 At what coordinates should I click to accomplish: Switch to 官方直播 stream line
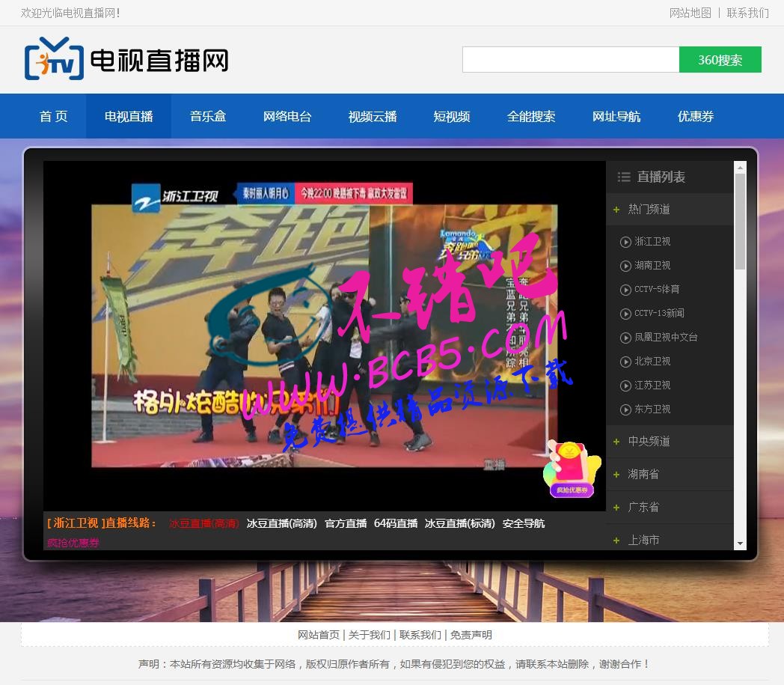click(346, 523)
